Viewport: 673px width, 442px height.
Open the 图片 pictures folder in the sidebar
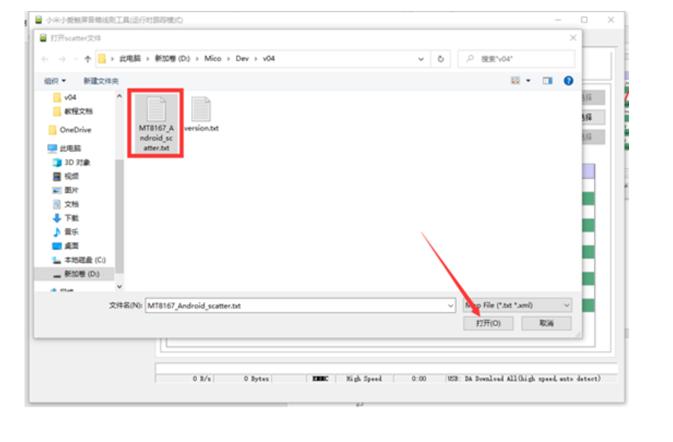pyautogui.click(x=66, y=190)
